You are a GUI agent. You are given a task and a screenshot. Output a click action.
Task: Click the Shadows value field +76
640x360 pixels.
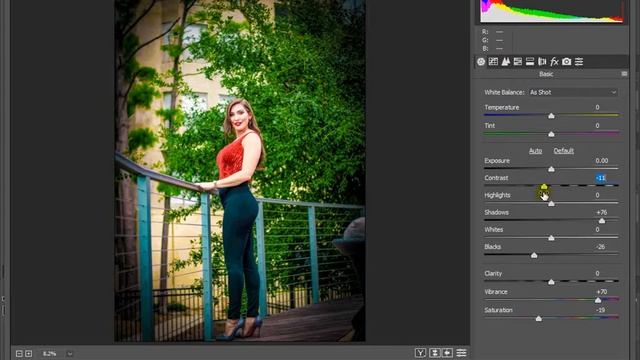pos(602,213)
